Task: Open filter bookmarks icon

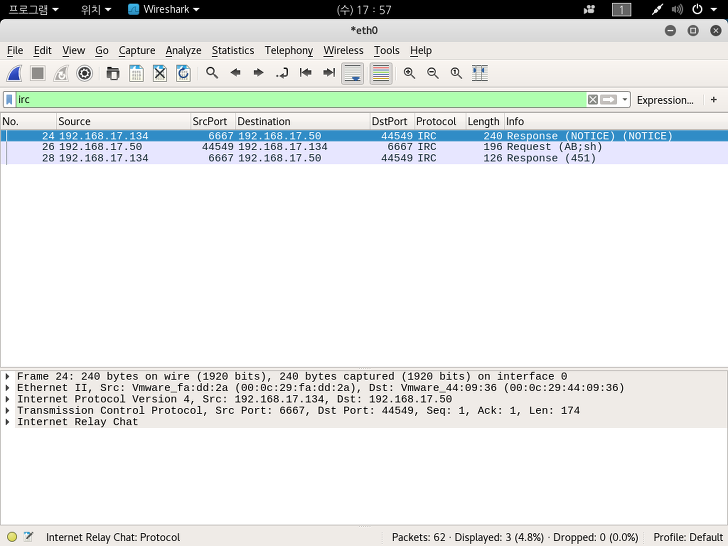Action: coord(9,99)
